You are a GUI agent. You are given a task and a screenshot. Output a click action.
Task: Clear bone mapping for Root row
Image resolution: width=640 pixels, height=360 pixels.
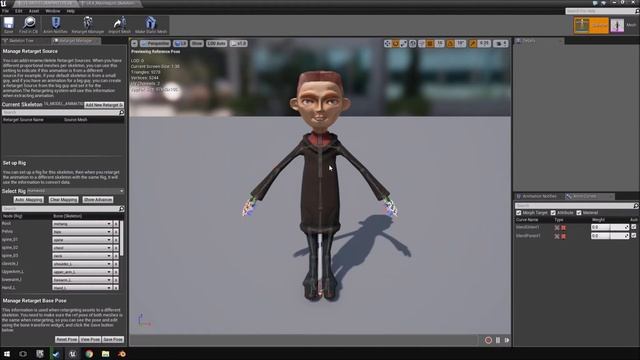tap(116, 224)
